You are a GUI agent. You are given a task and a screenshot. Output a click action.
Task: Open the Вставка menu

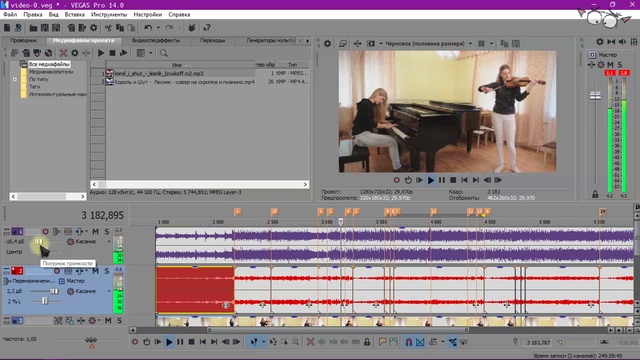coord(75,14)
